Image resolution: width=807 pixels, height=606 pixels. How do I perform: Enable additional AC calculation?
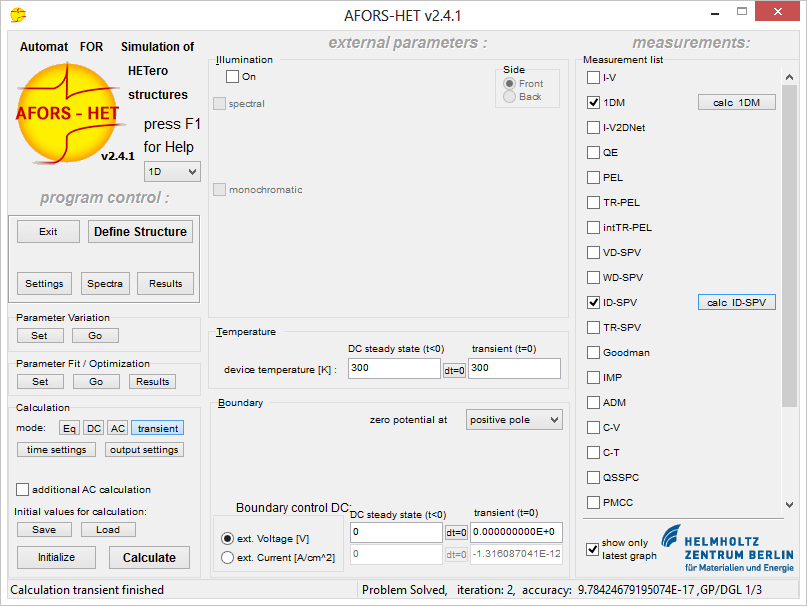(x=23, y=490)
